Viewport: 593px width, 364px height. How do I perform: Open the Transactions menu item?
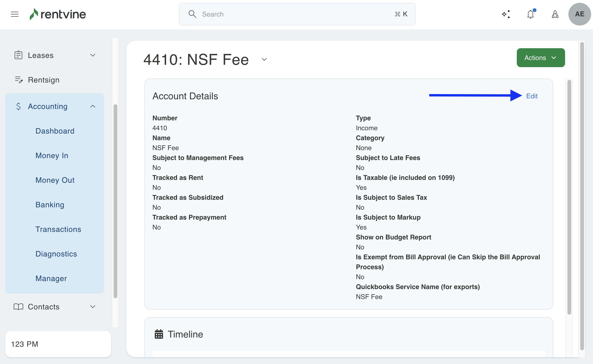(x=58, y=229)
